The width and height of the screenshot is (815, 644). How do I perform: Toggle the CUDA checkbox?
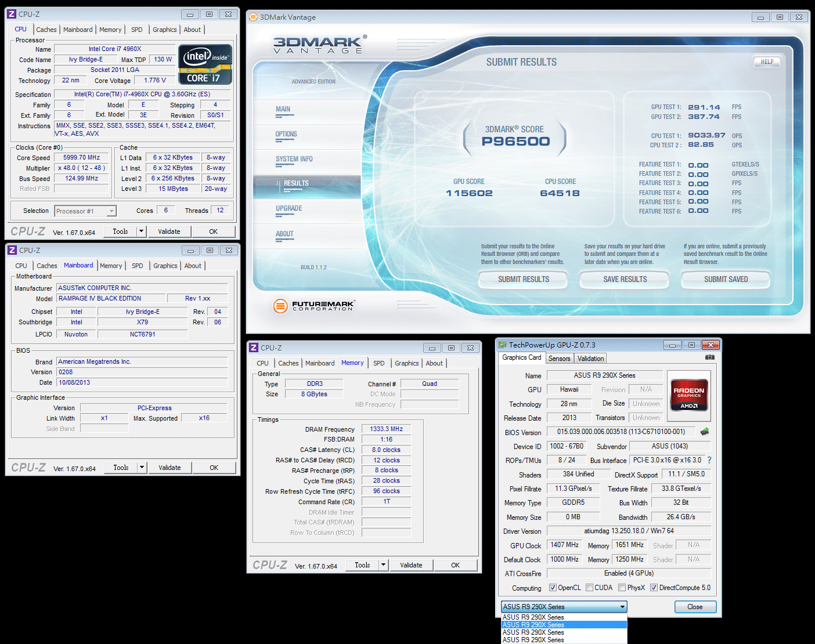point(589,588)
